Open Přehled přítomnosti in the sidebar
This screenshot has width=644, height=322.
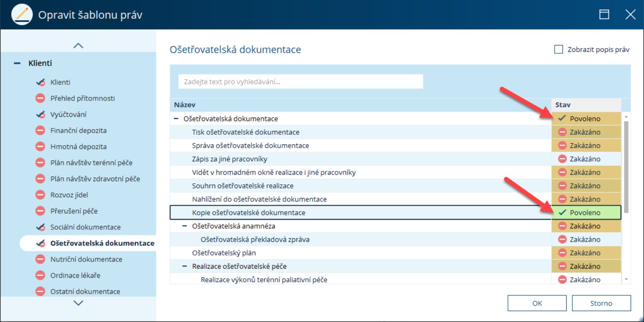[x=82, y=98]
